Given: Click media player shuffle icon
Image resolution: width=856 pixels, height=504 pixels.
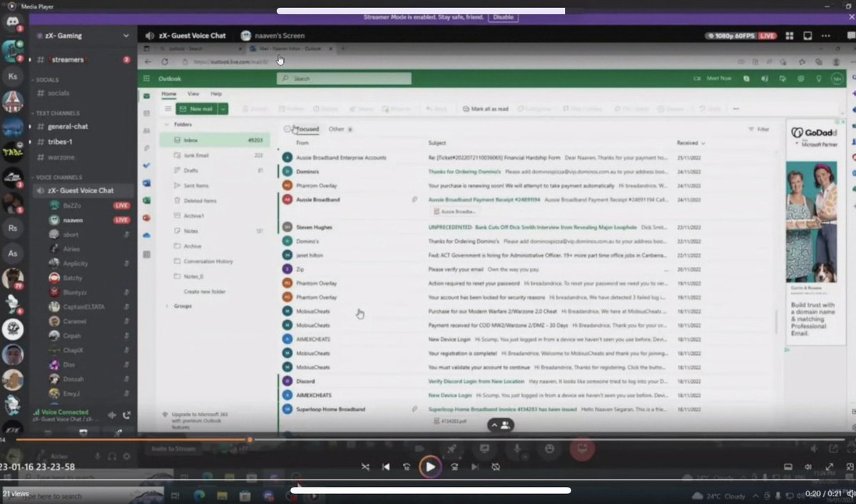Looking at the screenshot, I should pyautogui.click(x=365, y=467).
